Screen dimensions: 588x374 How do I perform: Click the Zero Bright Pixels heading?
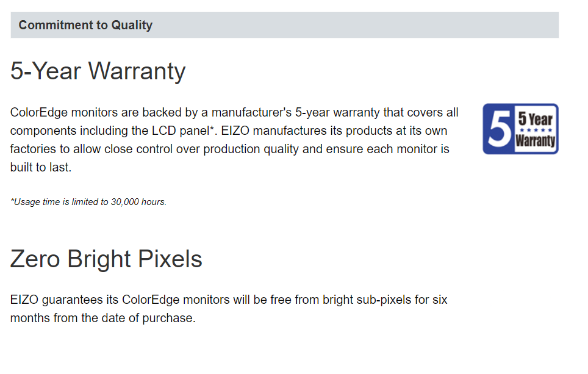(x=106, y=259)
